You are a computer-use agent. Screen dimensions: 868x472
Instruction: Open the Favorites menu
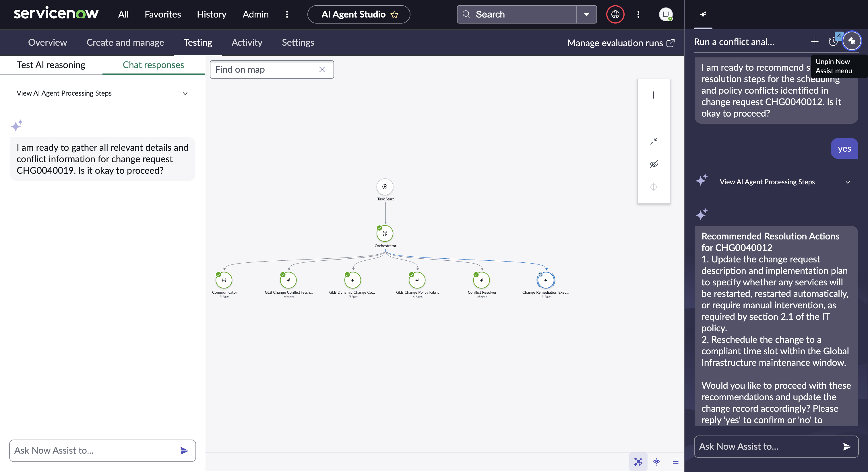pos(163,14)
